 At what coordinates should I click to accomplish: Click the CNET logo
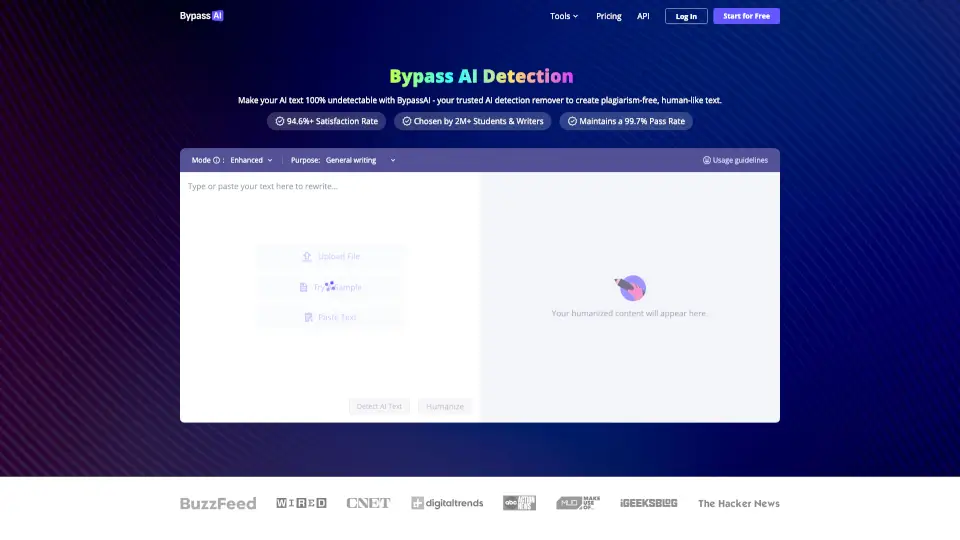pos(368,503)
